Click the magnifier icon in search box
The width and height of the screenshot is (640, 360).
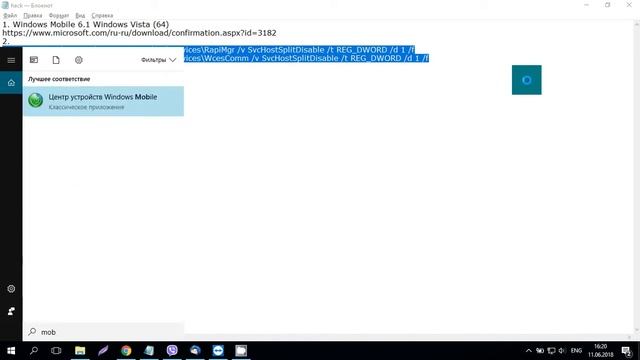click(x=32, y=331)
